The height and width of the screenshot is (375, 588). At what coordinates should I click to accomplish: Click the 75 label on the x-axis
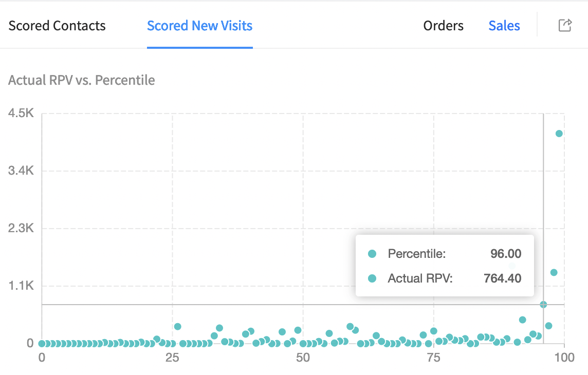(x=434, y=358)
